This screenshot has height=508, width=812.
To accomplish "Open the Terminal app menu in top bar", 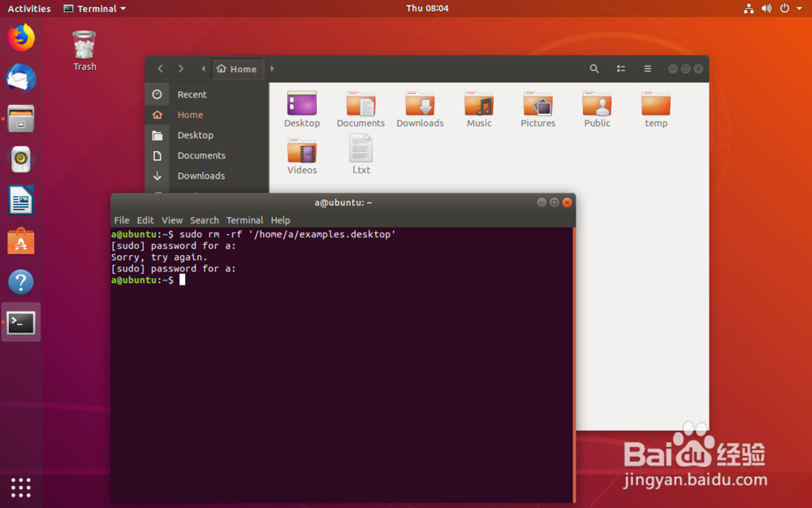I will [x=95, y=8].
